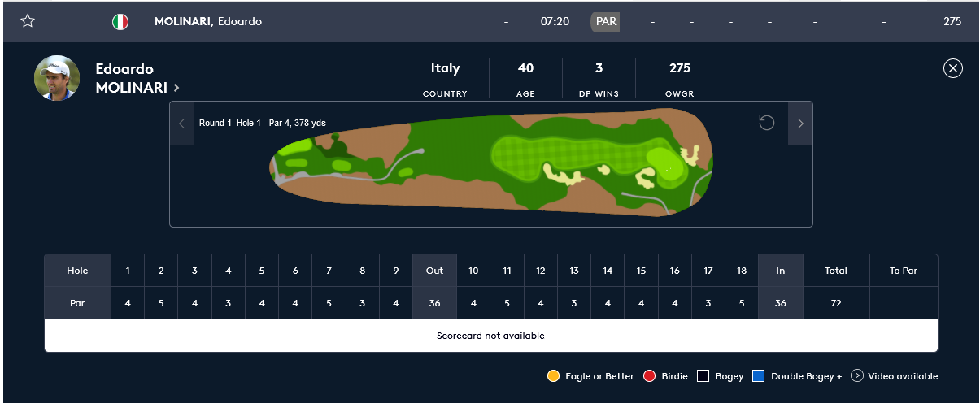Click the Video available play icon
This screenshot has height=403, width=980.
pyautogui.click(x=857, y=376)
